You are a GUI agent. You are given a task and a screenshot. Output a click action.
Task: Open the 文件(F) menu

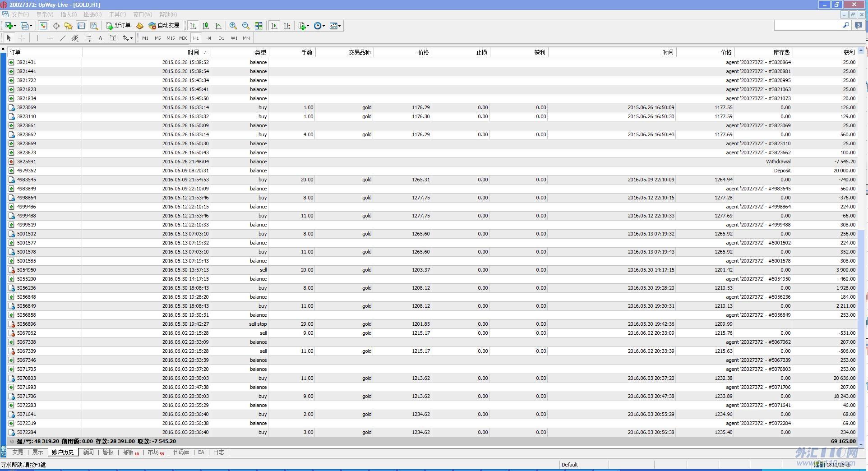click(x=20, y=14)
